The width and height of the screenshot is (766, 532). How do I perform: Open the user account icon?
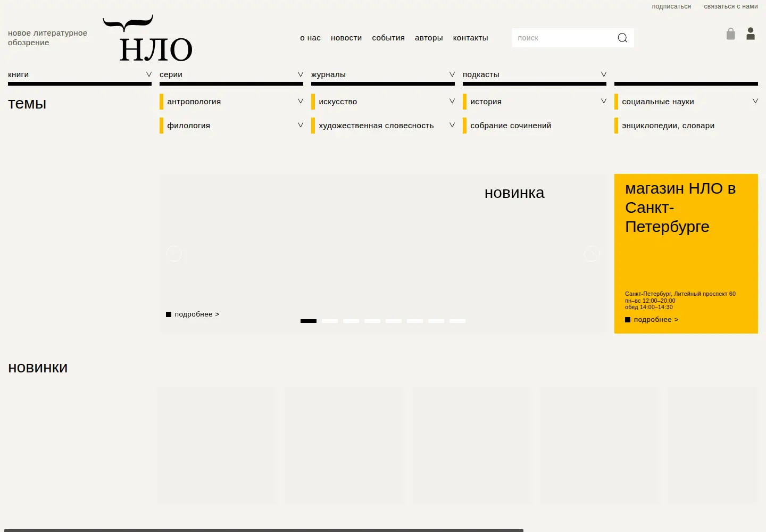(751, 34)
